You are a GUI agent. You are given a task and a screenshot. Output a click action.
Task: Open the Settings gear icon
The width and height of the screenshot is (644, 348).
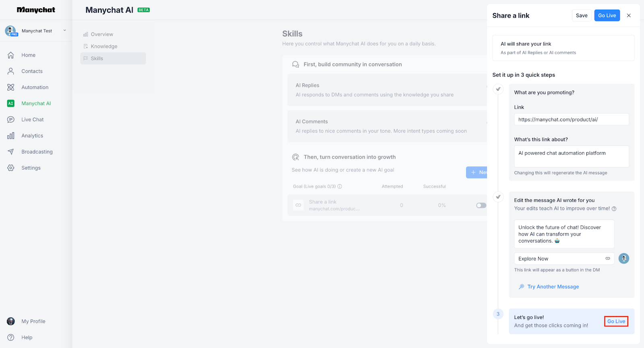click(x=11, y=168)
